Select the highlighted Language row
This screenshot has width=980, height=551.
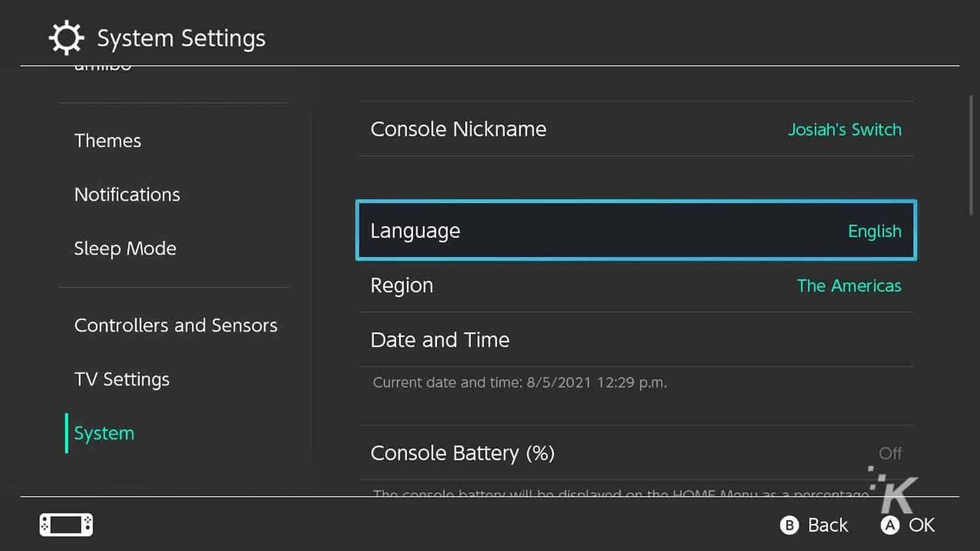(635, 231)
